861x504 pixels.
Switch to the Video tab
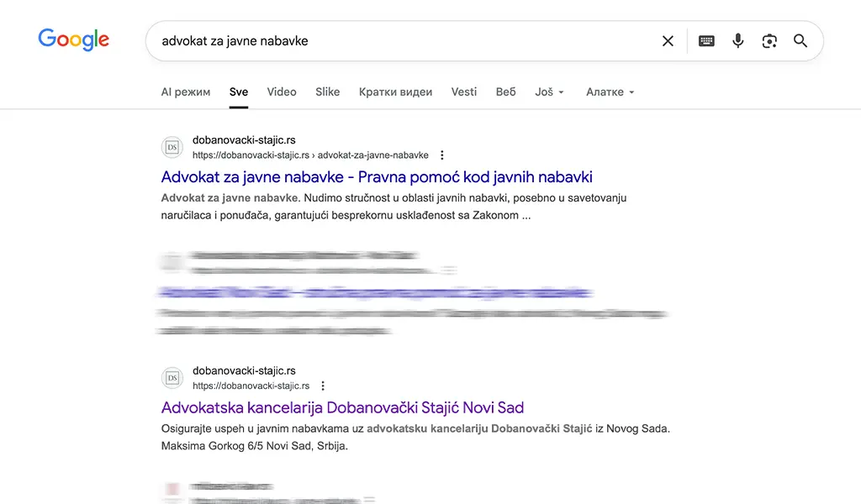[281, 92]
